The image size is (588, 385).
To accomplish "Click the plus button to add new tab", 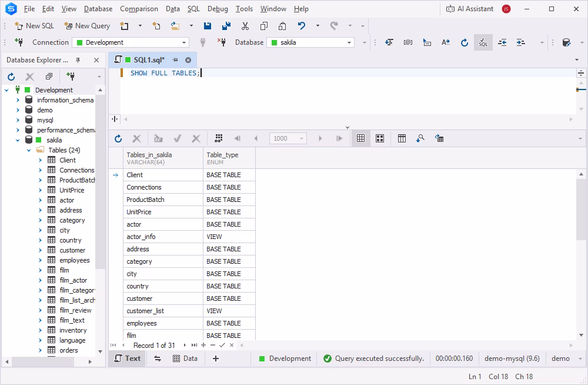I will click(216, 359).
